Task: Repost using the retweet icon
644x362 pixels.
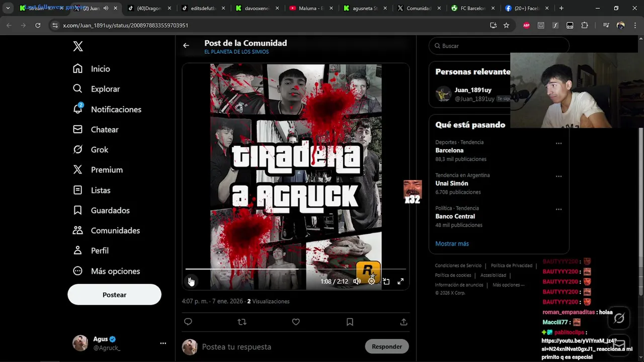Action: pos(242,322)
